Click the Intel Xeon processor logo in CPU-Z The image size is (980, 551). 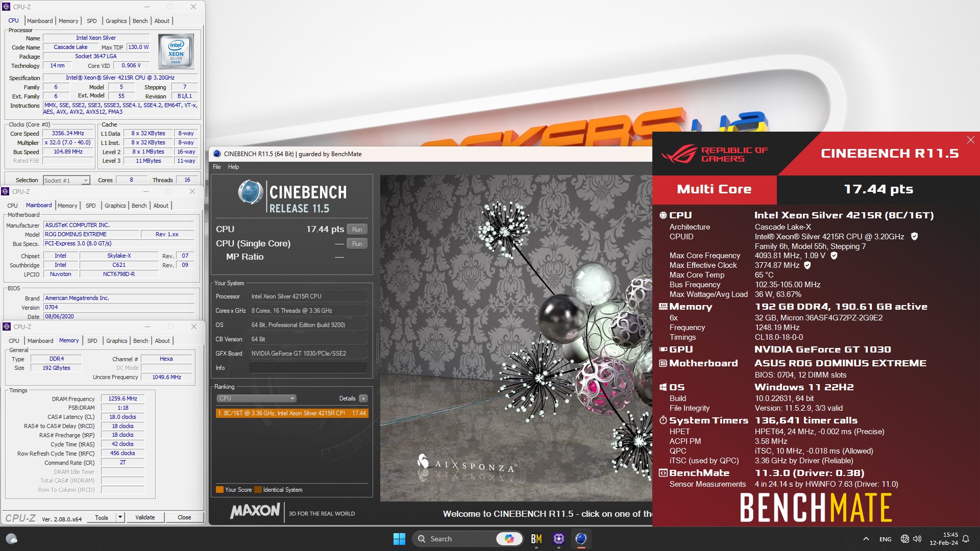tap(176, 52)
